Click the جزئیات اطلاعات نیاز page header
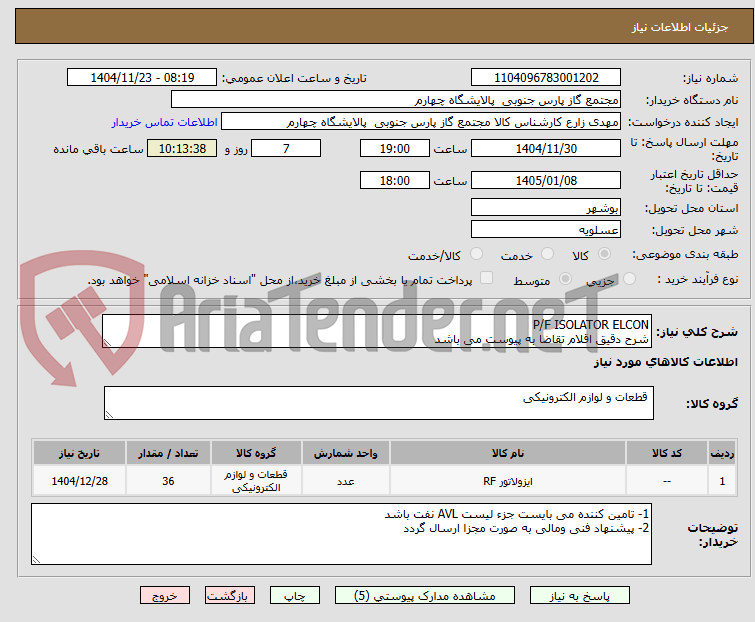The image size is (755, 622). click(x=680, y=27)
